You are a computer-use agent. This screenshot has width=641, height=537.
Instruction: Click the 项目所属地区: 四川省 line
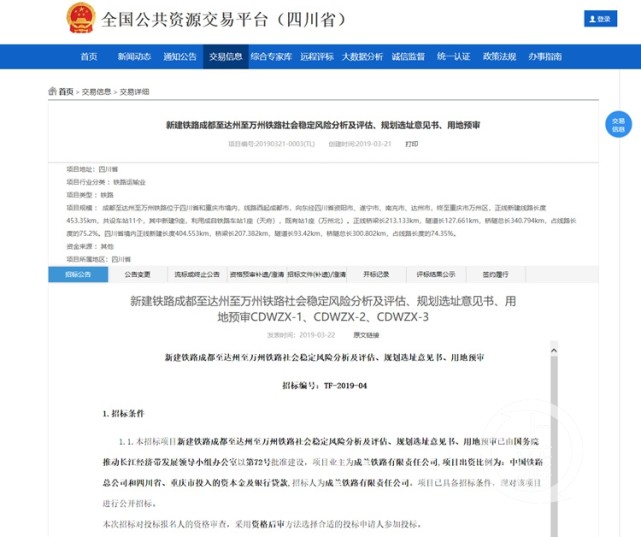pos(99,260)
